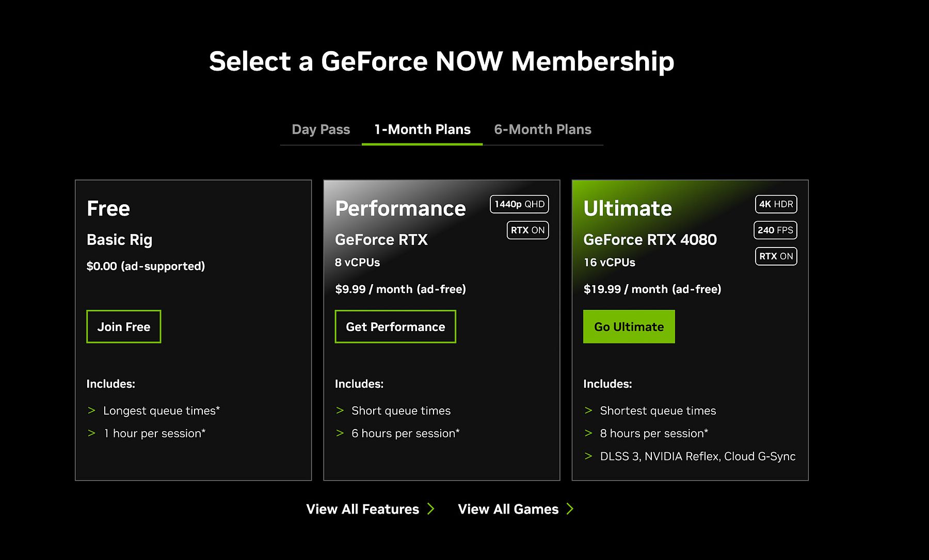Click the Join Free button

tap(124, 326)
